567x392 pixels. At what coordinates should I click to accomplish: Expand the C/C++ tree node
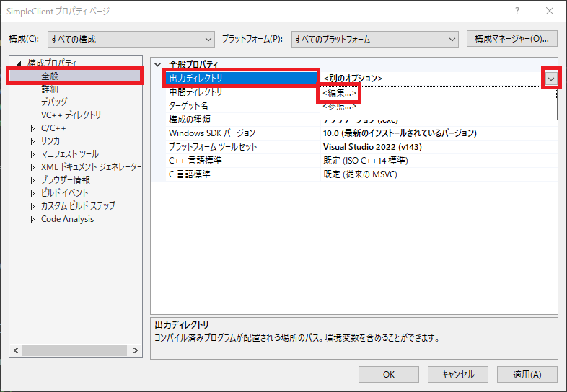pos(32,128)
